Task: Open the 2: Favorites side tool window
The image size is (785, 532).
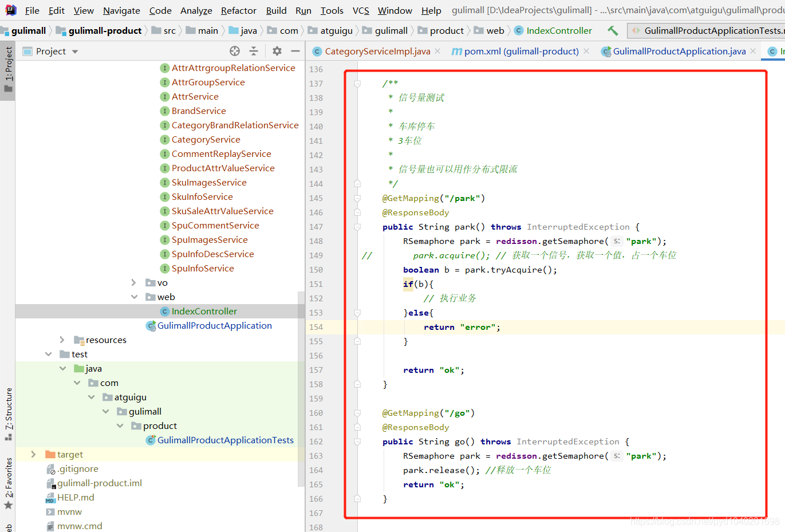Action: click(x=8, y=483)
